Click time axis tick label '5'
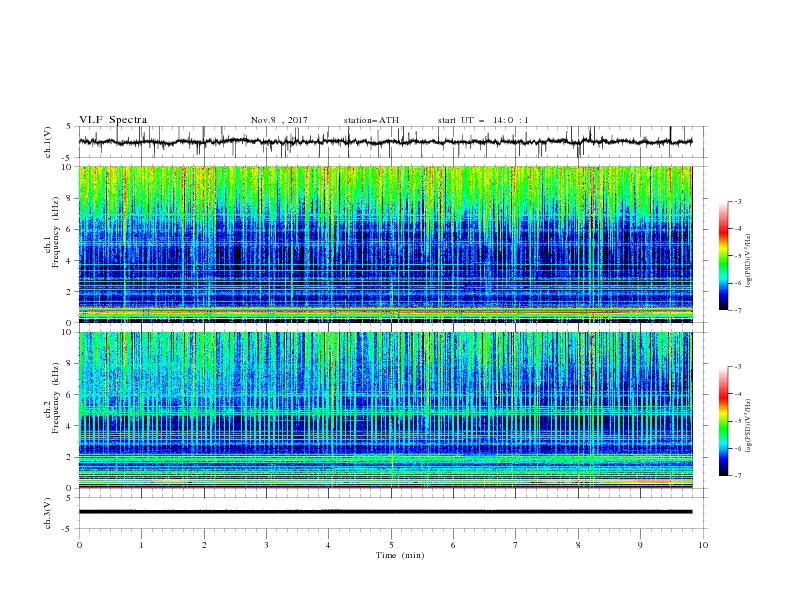 [x=391, y=545]
